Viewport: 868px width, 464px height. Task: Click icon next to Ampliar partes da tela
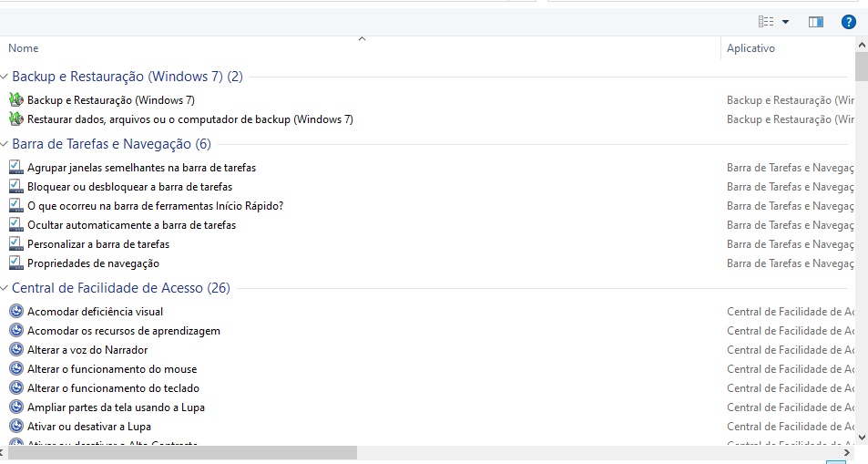tap(16, 407)
